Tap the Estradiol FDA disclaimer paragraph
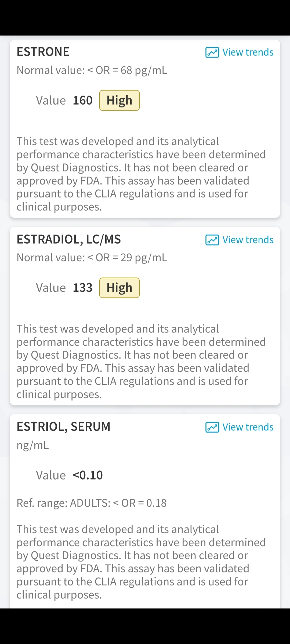 141,361
